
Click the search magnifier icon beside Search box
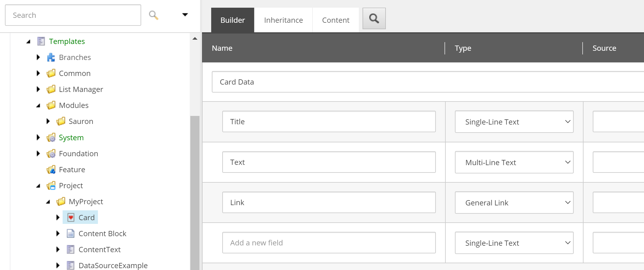153,15
